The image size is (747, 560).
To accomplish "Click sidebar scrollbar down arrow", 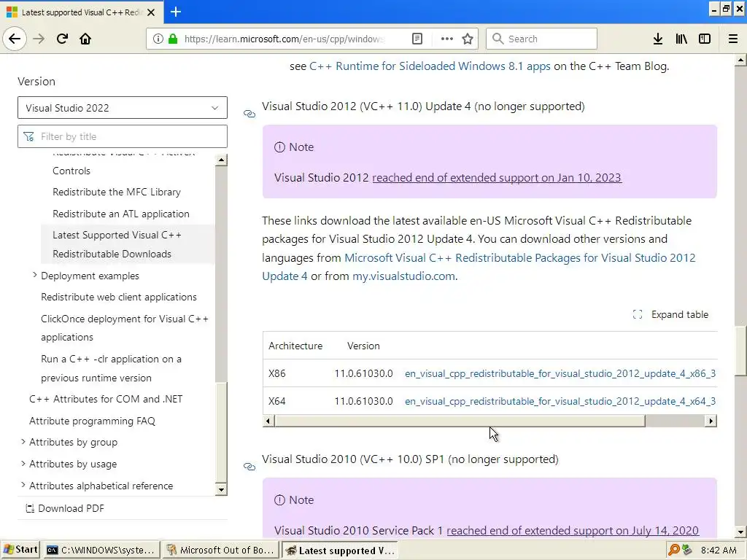I will point(221,489).
